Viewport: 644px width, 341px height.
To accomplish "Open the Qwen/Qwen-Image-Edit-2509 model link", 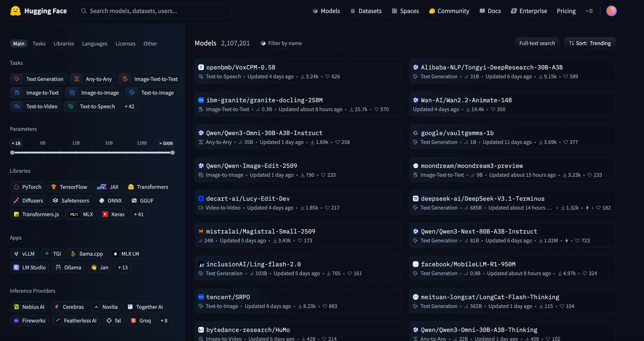I will 252,166.
